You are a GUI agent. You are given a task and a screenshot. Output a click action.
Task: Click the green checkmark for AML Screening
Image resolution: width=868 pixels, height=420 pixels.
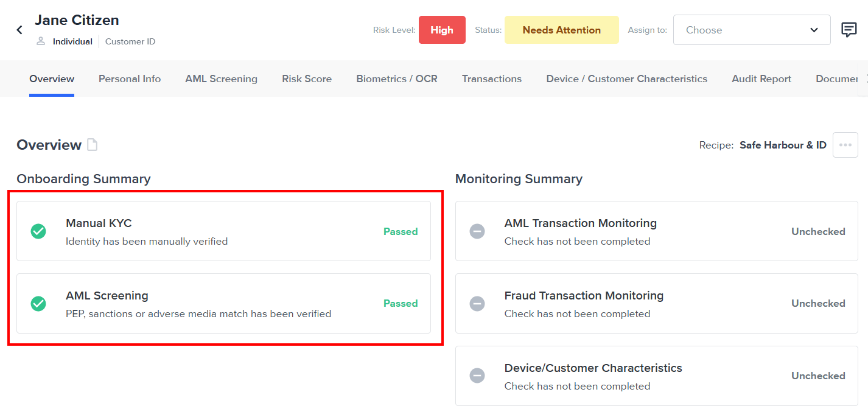pyautogui.click(x=38, y=303)
